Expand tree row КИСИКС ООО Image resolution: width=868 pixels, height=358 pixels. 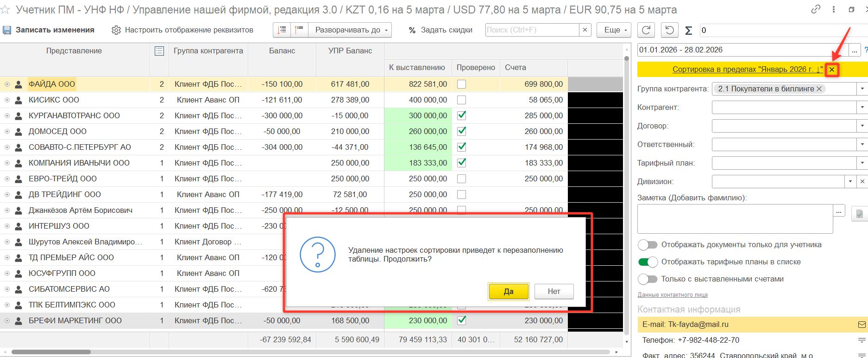(7, 100)
